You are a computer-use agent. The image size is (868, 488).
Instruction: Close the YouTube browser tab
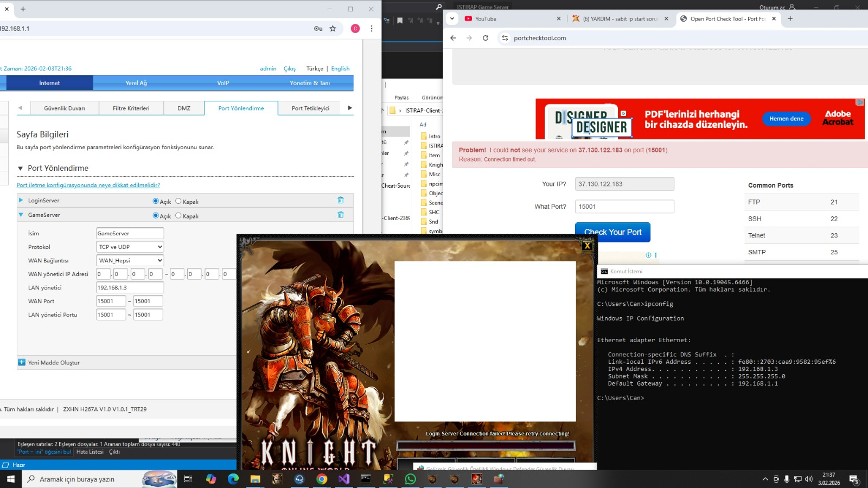pyautogui.click(x=559, y=18)
